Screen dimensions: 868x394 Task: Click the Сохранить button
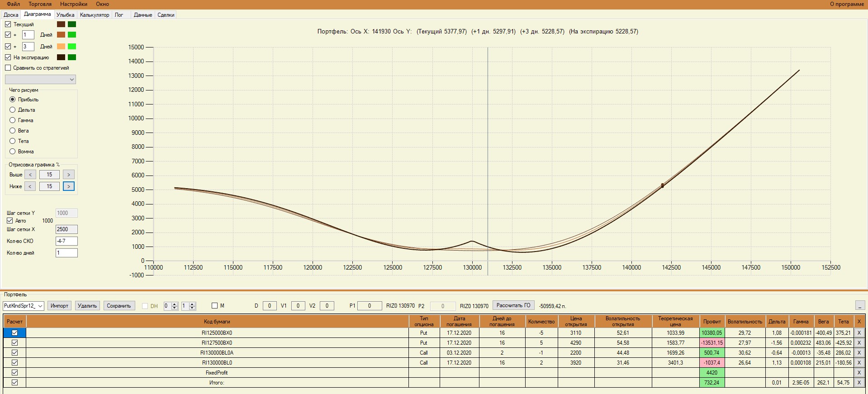(x=119, y=306)
